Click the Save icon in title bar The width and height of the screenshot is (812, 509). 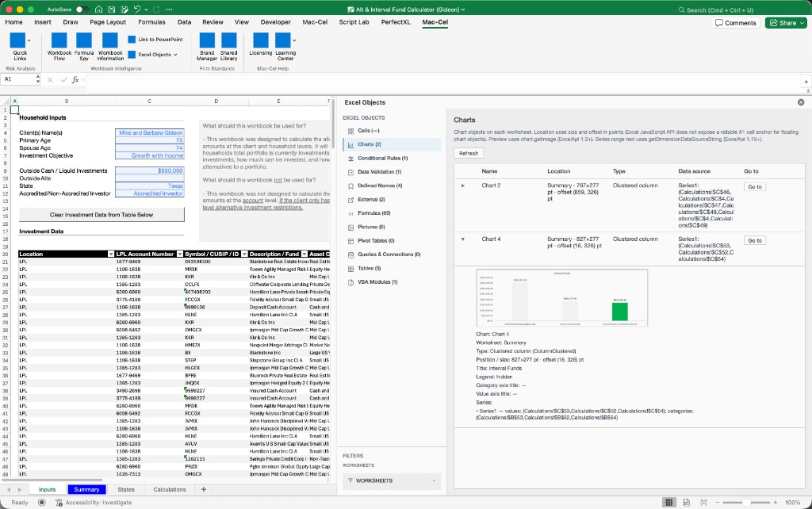(111, 10)
